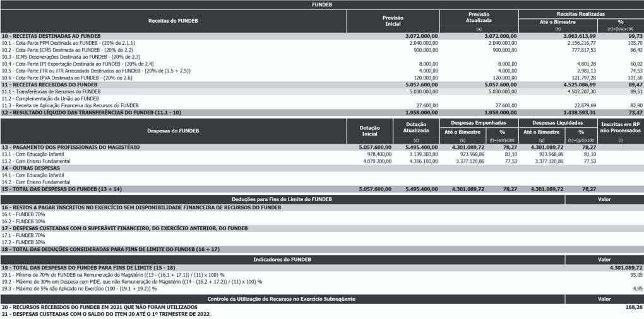Click percentage value 99,73
644x319 pixels.
tap(636, 36)
